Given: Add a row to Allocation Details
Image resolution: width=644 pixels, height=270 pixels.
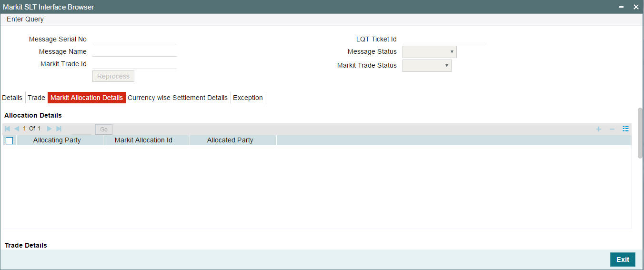Looking at the screenshot, I should tap(599, 129).
